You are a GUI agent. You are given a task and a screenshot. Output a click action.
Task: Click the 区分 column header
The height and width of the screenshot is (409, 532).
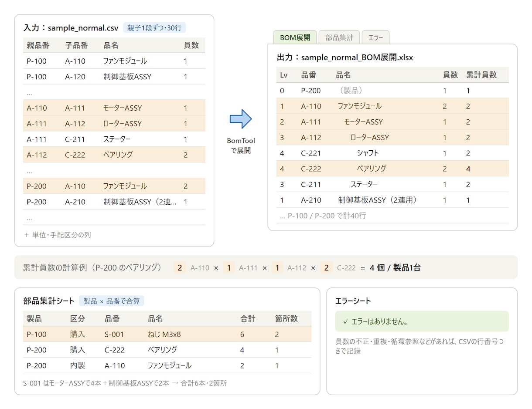pos(78,318)
